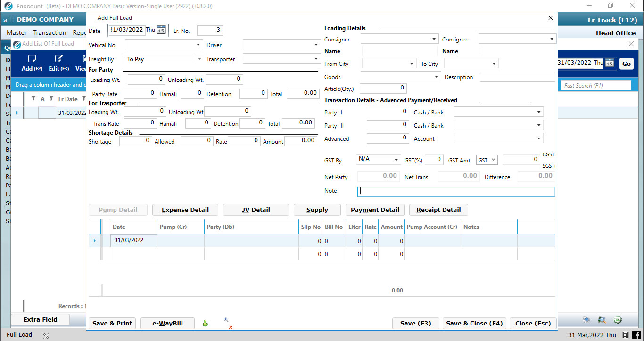Click the green bug icon beside e-WayBill
Screen dimensions: 644x341
(205, 323)
